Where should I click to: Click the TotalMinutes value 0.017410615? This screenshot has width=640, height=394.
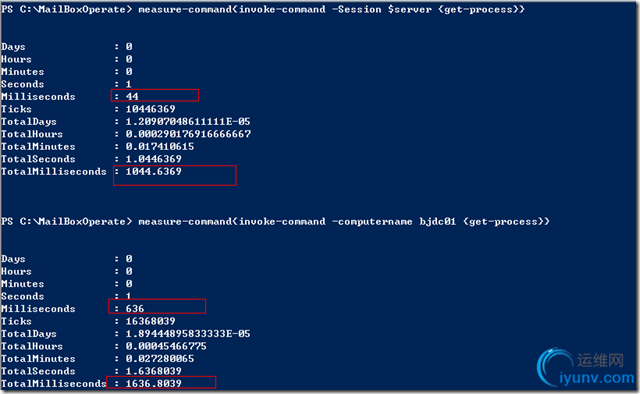point(160,147)
